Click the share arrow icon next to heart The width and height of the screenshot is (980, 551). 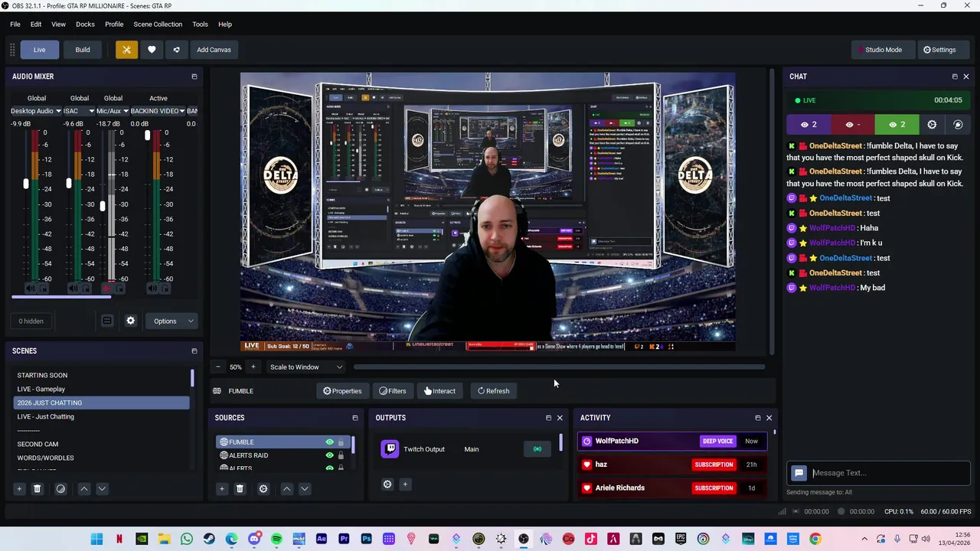click(x=176, y=50)
